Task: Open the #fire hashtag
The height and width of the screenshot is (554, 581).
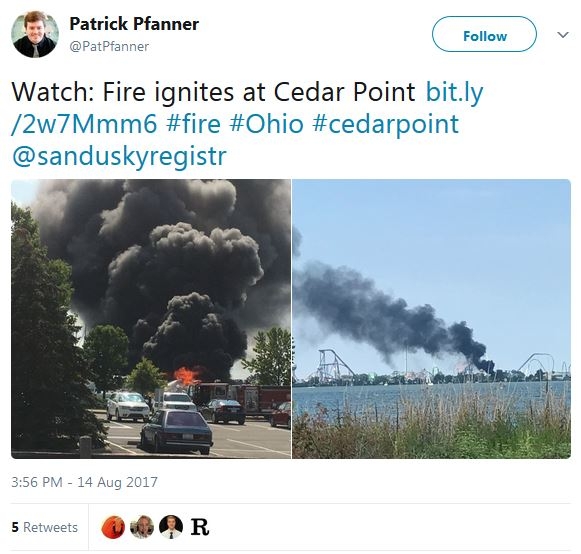Action: pos(193,123)
